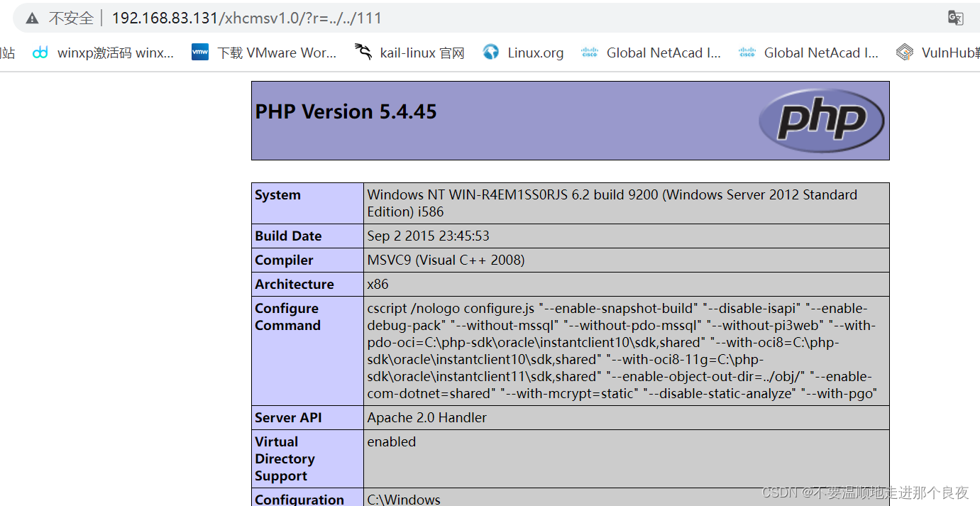Click the C:\Windows configuration path value

pyautogui.click(x=404, y=499)
